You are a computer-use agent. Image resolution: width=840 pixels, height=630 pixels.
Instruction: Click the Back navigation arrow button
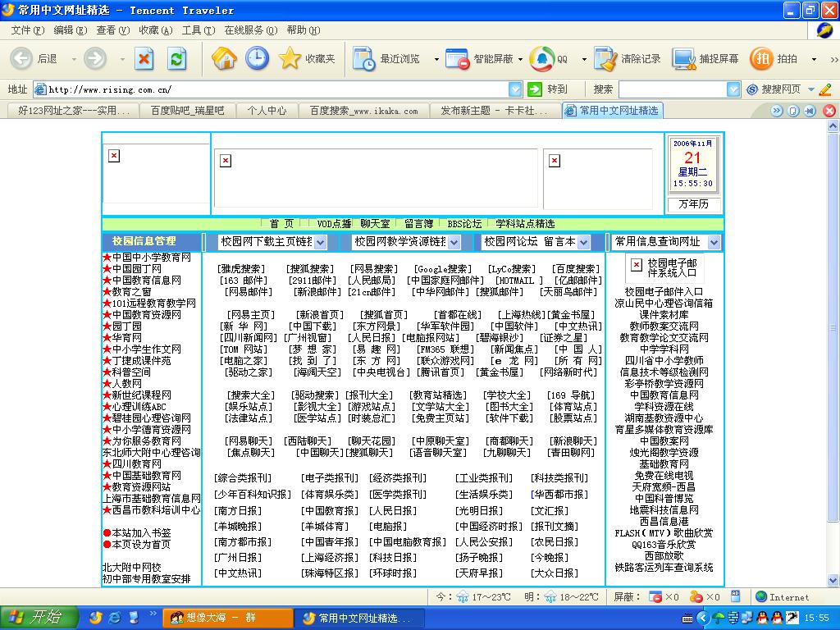coord(22,58)
